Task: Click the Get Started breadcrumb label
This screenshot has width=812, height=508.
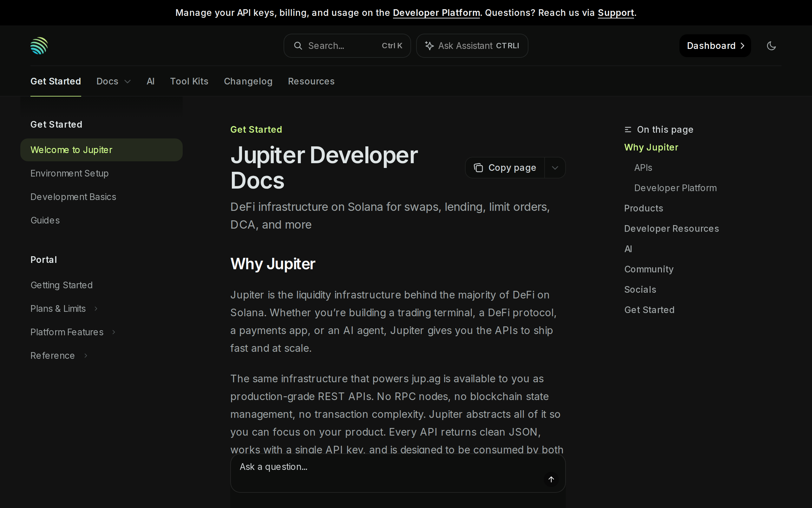Action: click(256, 130)
